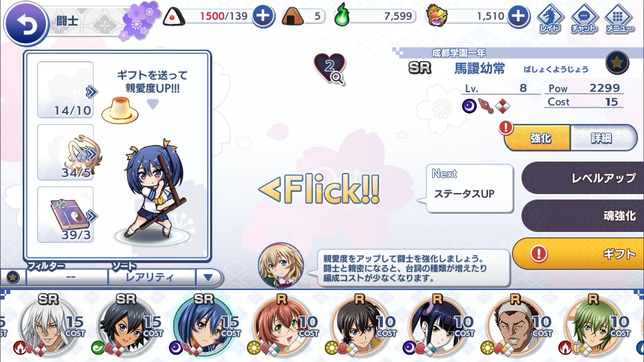Switch to the 強化 tab
Image resolution: width=644 pixels, height=362 pixels.
[537, 138]
